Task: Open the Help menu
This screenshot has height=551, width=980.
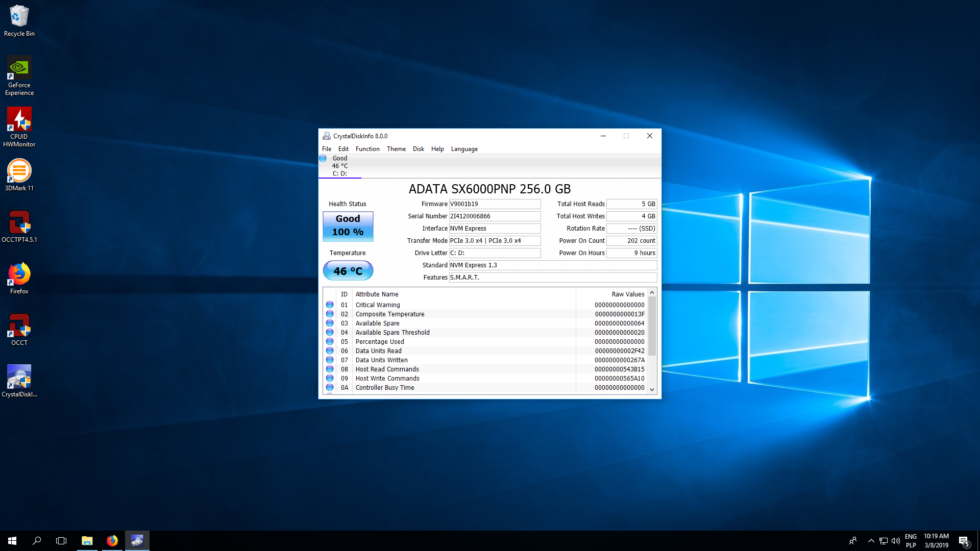Action: [437, 149]
